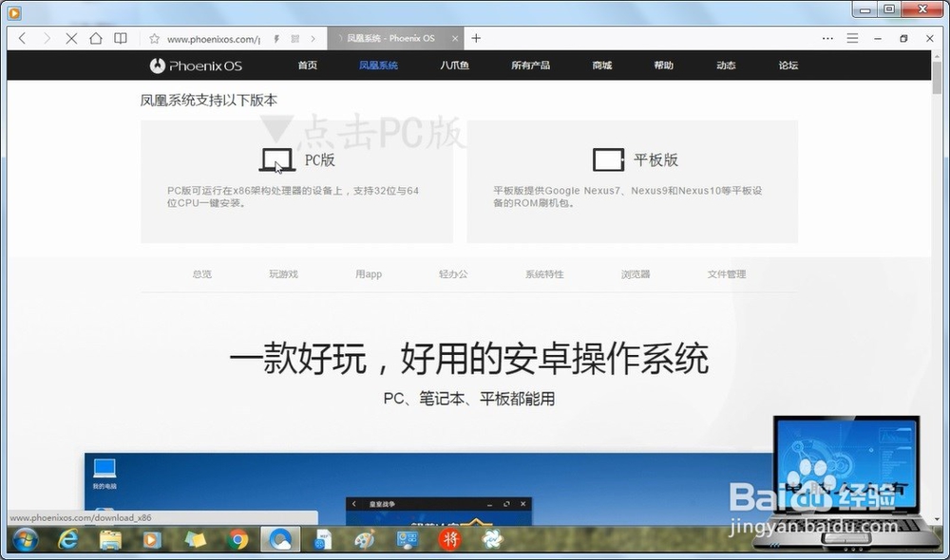Select the active blue browser taskbar icon
The image size is (950, 560).
(x=280, y=539)
